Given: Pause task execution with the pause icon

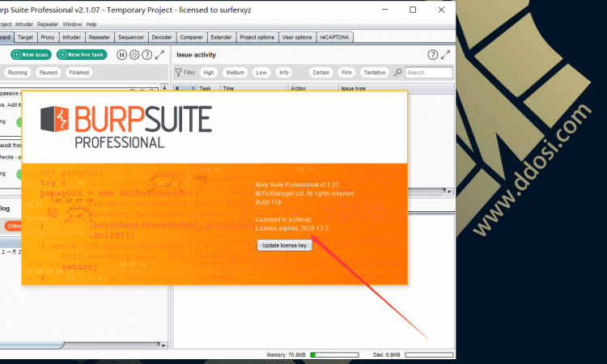Looking at the screenshot, I should 121,55.
